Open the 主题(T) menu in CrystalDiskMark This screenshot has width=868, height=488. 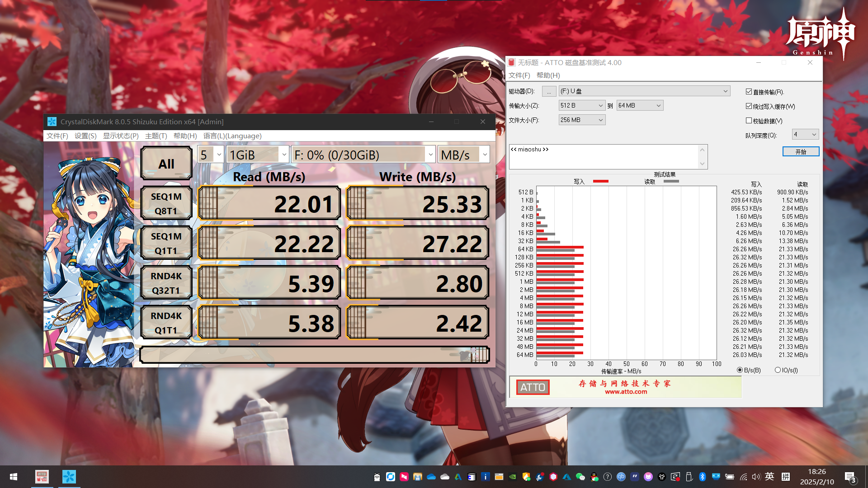[156, 136]
